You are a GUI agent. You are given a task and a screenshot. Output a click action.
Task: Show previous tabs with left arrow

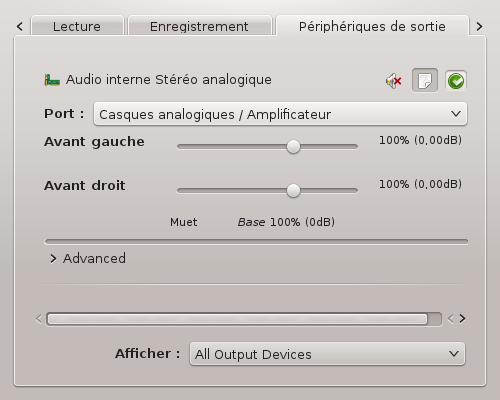tap(20, 26)
